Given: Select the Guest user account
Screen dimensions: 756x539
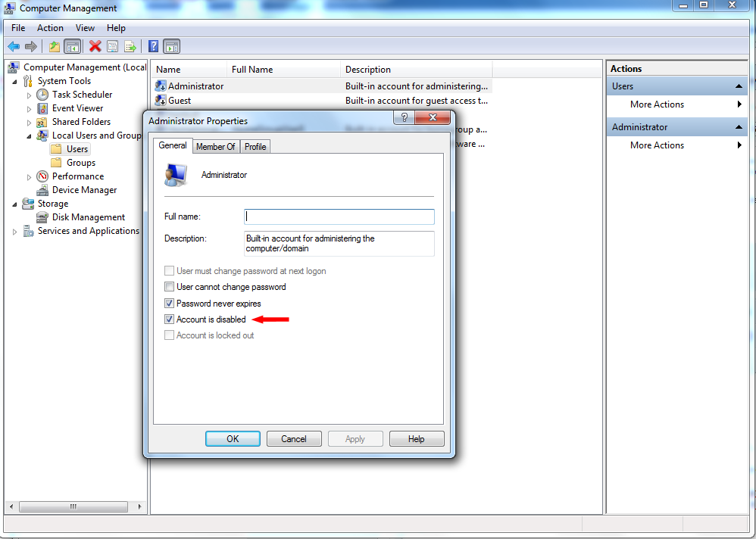Looking at the screenshot, I should pyautogui.click(x=180, y=101).
